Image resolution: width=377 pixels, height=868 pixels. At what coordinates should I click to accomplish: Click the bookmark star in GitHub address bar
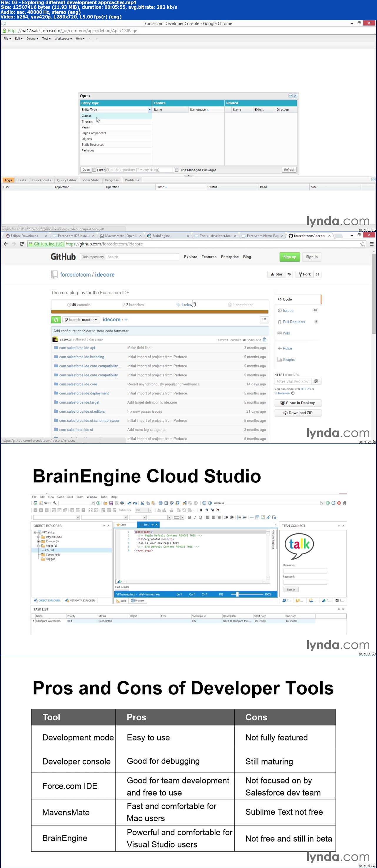(x=363, y=244)
